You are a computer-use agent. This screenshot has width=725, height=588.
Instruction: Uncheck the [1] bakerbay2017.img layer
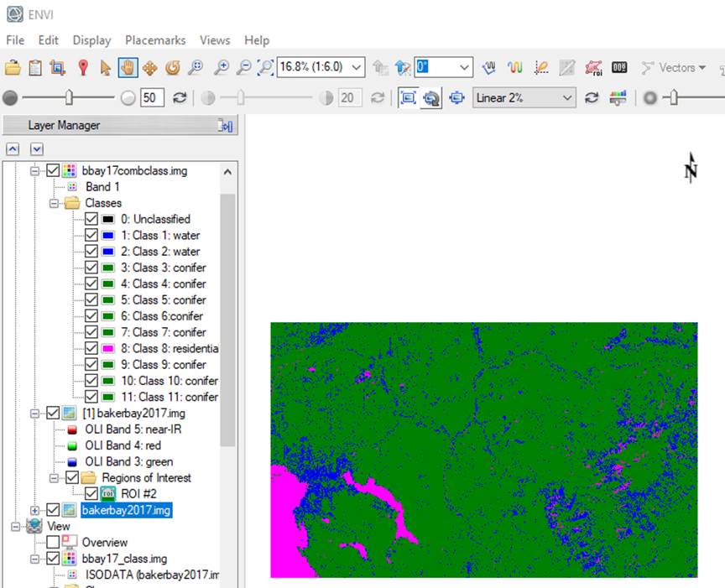[53, 414]
